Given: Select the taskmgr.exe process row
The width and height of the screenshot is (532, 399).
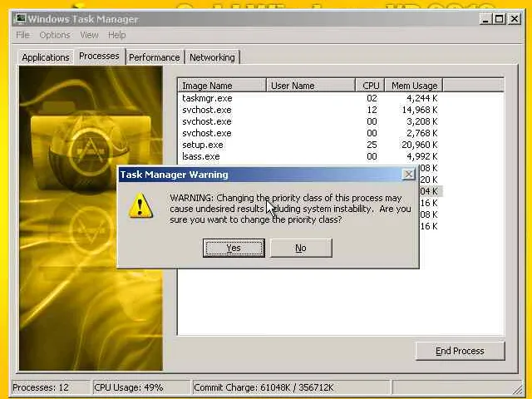Looking at the screenshot, I should tap(310, 98).
